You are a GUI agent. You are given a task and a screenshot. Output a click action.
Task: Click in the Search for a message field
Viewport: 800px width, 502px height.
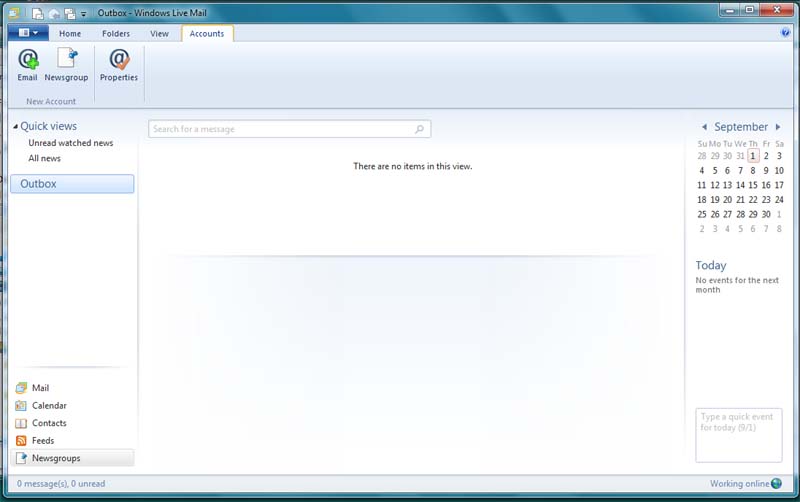[x=289, y=129]
